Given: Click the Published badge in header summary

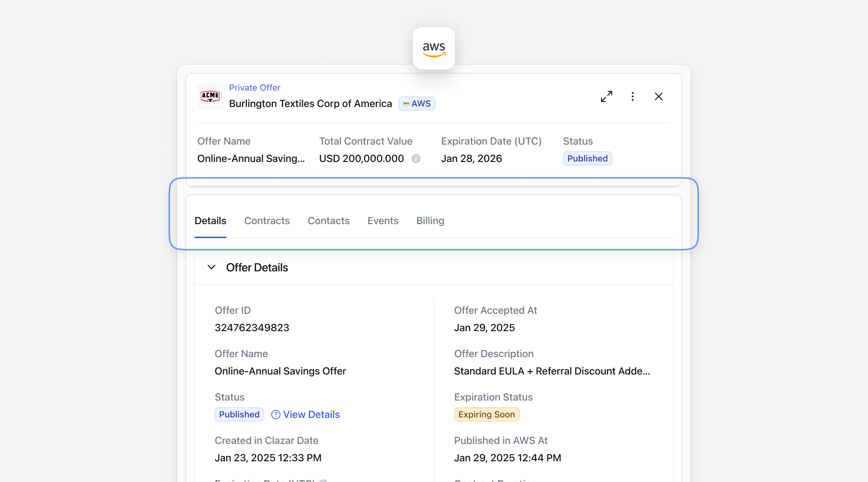Looking at the screenshot, I should pyautogui.click(x=587, y=159).
